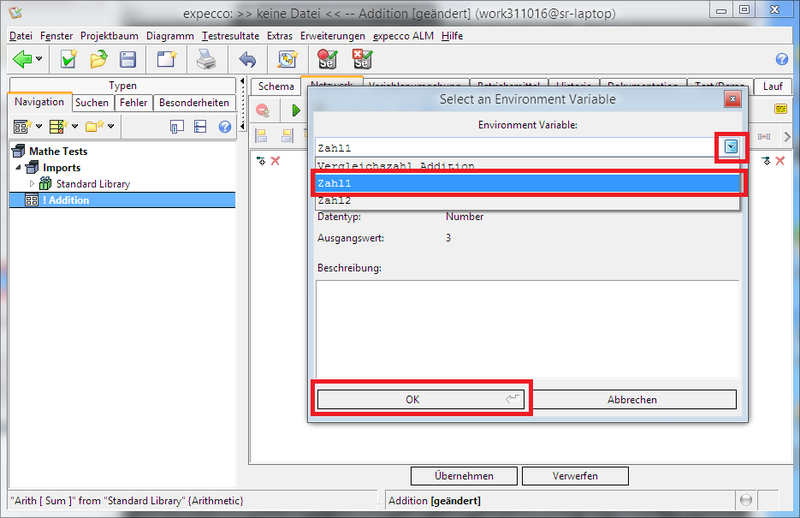The width and height of the screenshot is (800, 518).
Task: Open the green back arrow history dropdown
Action: (x=39, y=59)
